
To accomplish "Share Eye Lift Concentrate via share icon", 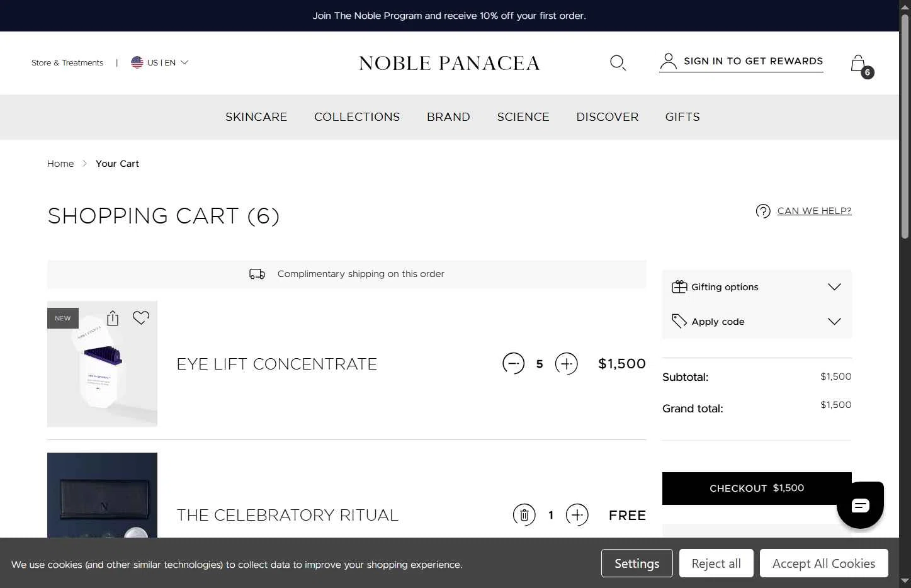I will coord(113,318).
